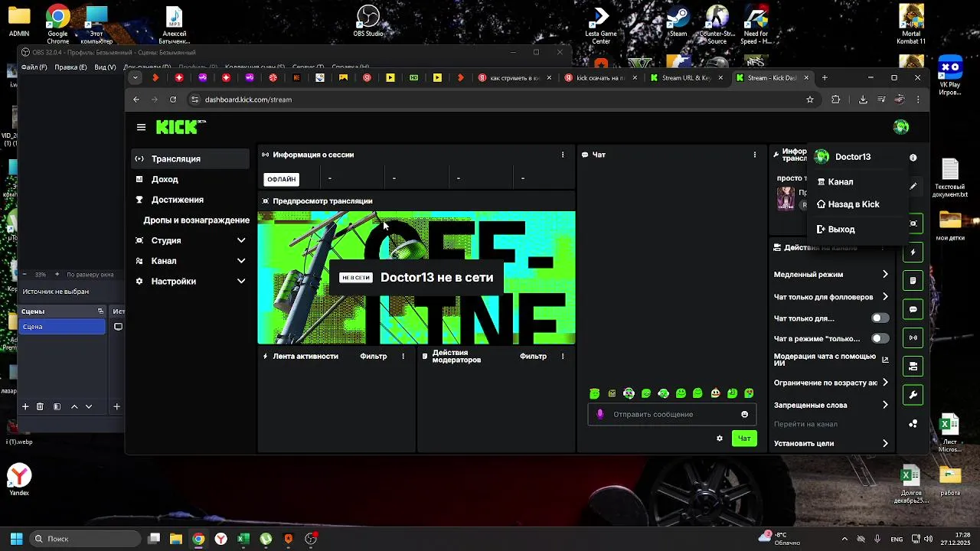Open Чат только для фолловеров options

(x=831, y=297)
